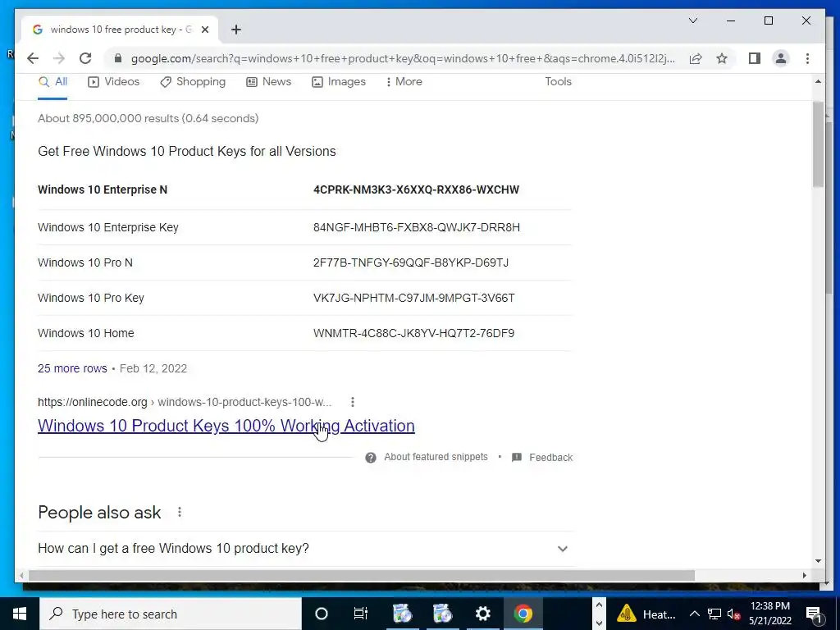Screen dimensions: 840x630
Task: Open the first installer disc taskbar icon
Action: [402, 614]
